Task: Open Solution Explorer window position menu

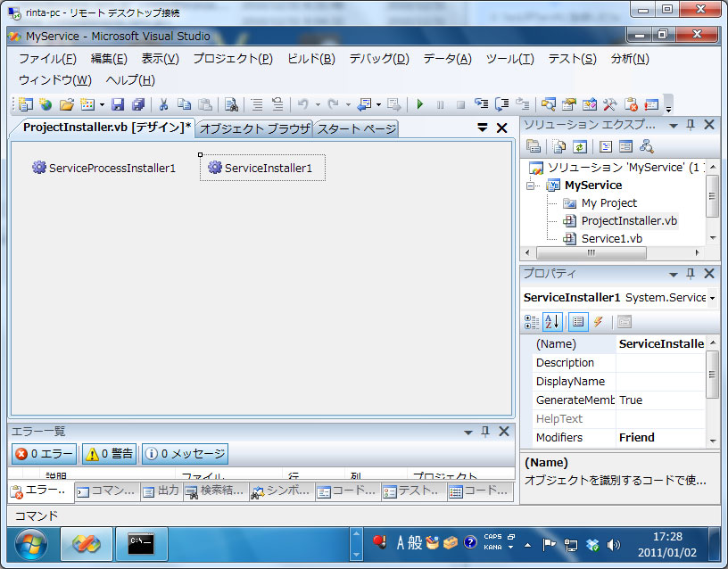Action: 674,126
